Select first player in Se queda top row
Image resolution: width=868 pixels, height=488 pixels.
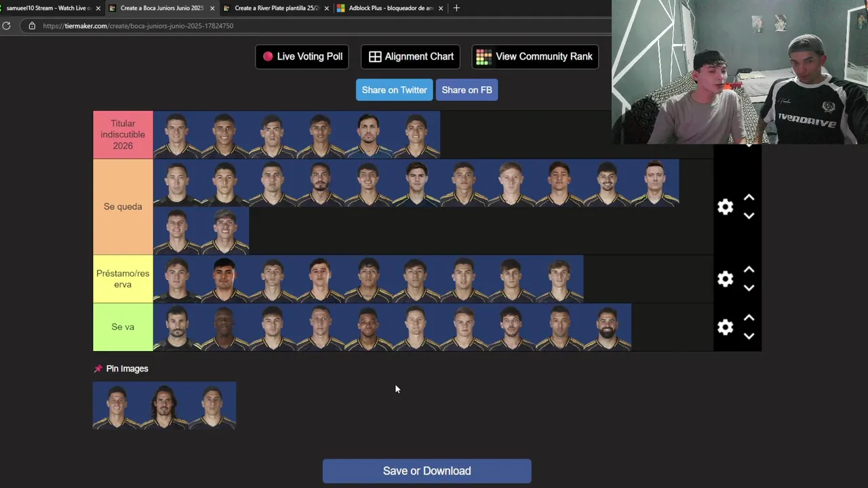click(177, 183)
